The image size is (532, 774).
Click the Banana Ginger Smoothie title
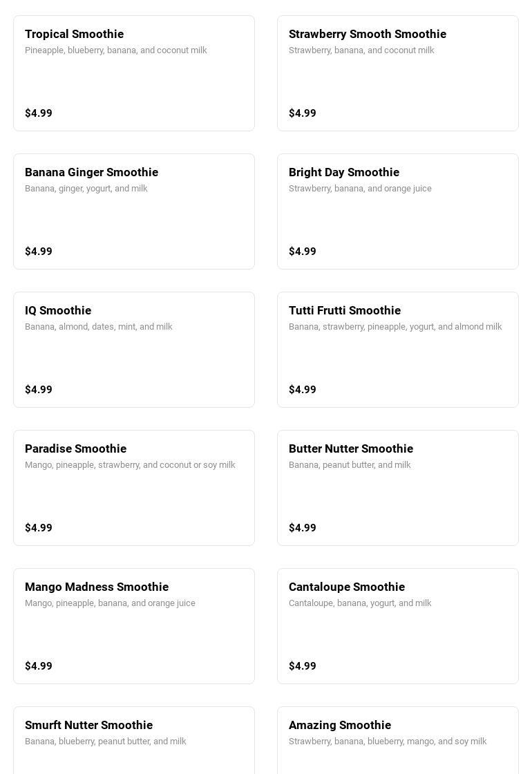[91, 172]
